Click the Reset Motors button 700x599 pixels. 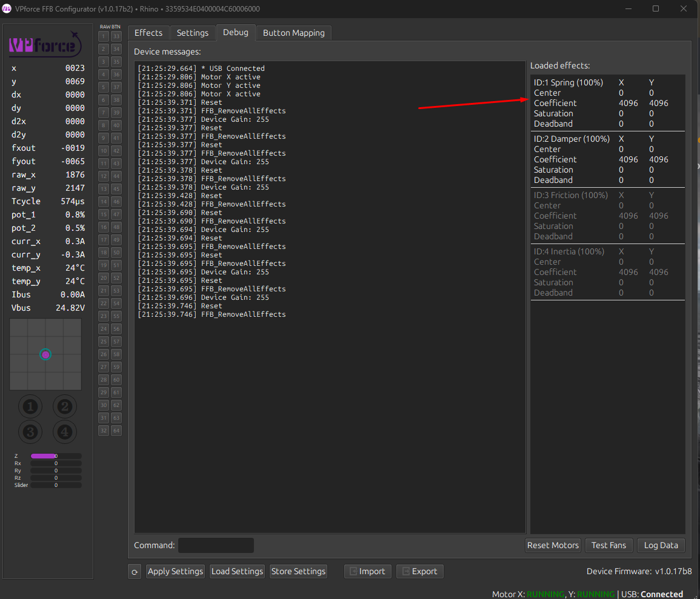click(x=553, y=545)
